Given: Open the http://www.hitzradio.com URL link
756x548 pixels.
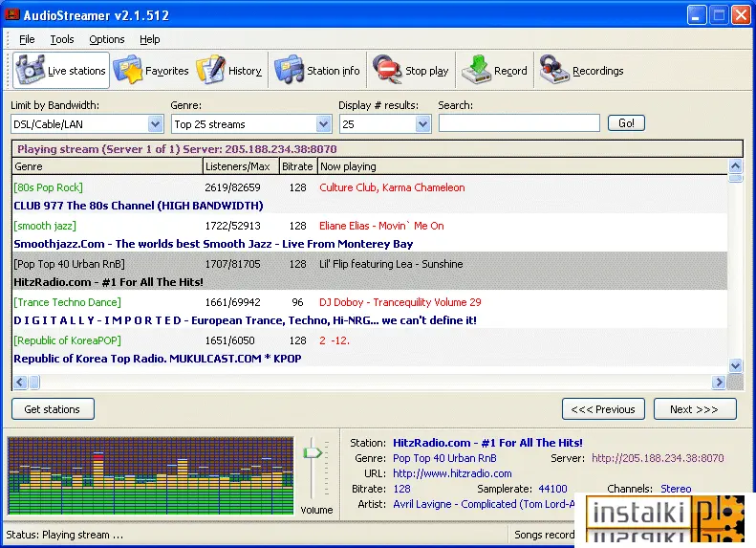Looking at the screenshot, I should click(x=452, y=473).
